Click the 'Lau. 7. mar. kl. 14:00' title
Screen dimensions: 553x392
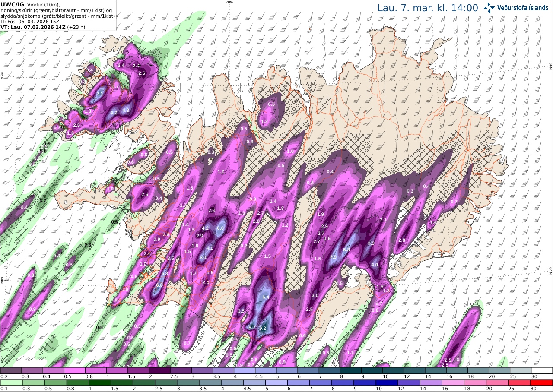428,8
